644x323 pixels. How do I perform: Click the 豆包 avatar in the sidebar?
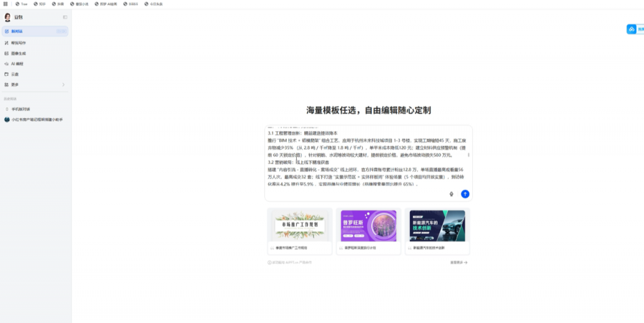8,17
